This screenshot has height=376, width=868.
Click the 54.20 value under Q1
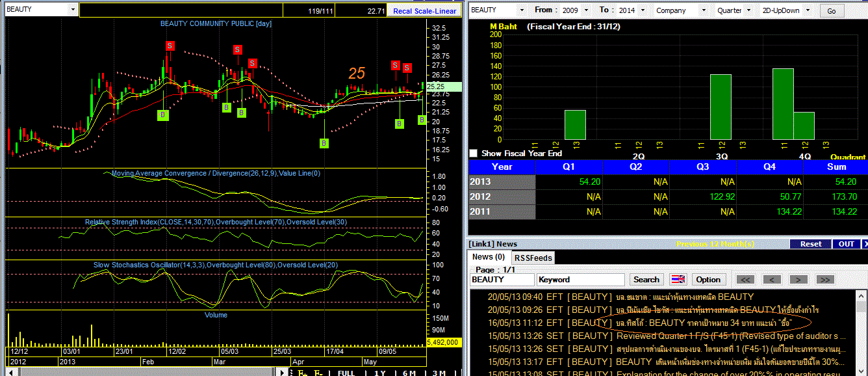pos(590,181)
